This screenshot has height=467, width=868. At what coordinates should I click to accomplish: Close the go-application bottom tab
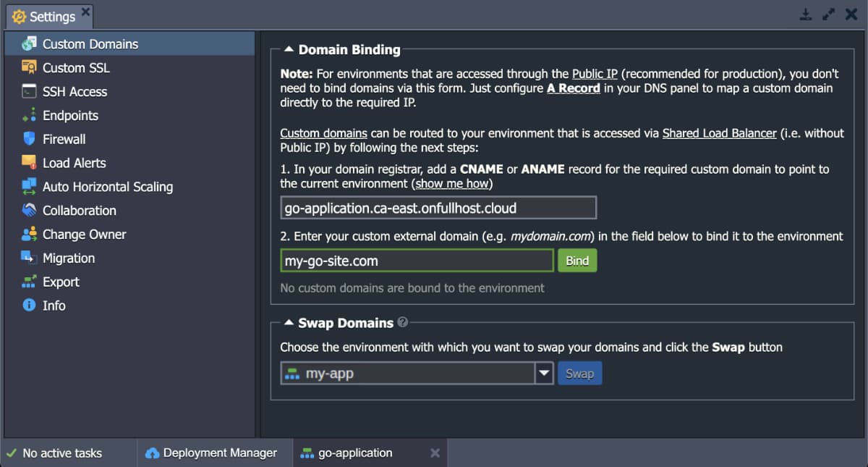pos(435,453)
